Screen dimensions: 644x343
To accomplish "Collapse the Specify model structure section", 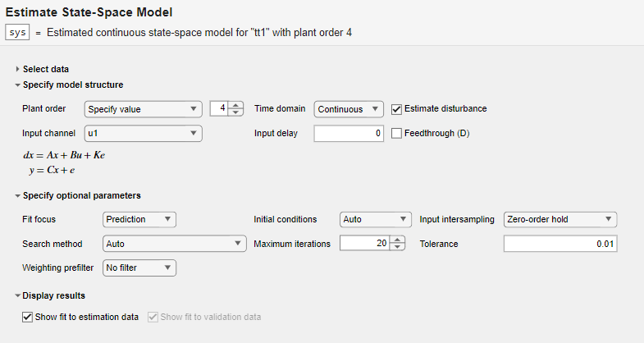I will [17, 85].
